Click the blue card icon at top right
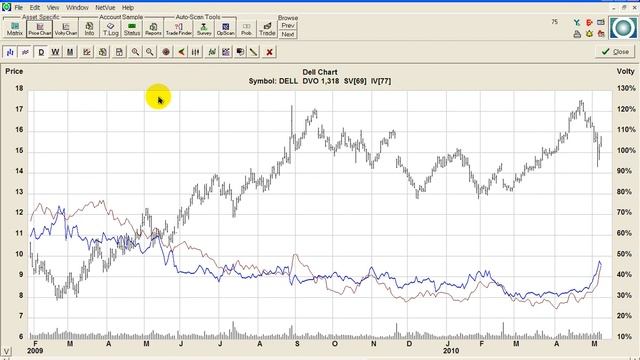The image size is (640, 360). click(x=601, y=23)
